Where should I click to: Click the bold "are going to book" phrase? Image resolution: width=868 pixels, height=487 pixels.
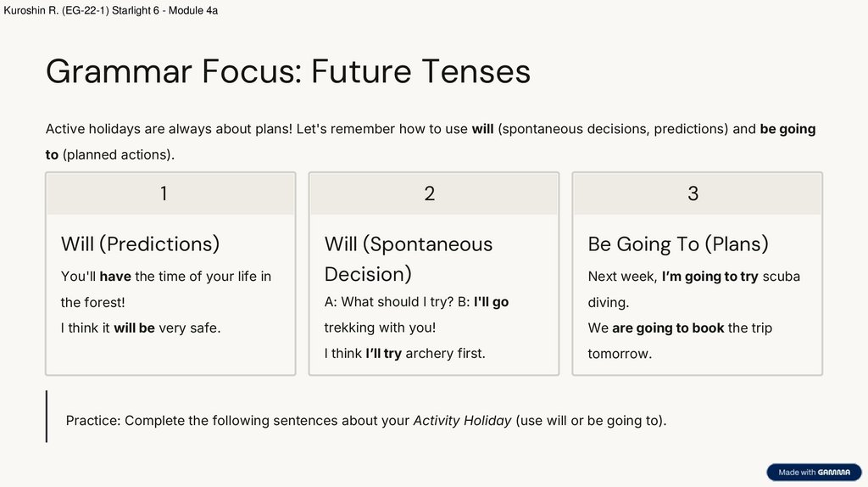pyautogui.click(x=668, y=327)
